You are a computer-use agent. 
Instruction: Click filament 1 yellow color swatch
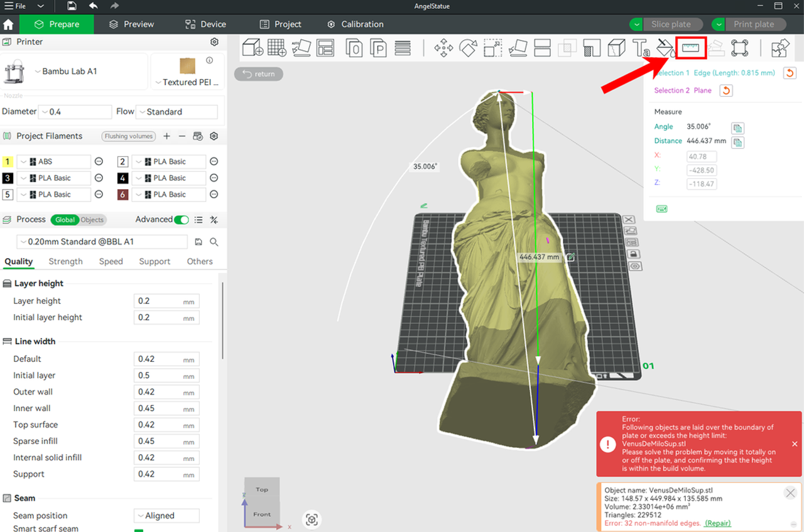(x=8, y=161)
